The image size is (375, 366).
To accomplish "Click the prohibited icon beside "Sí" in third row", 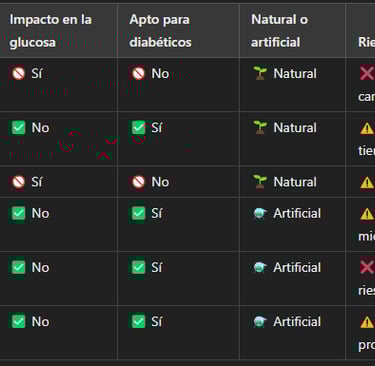I will 19,182.
